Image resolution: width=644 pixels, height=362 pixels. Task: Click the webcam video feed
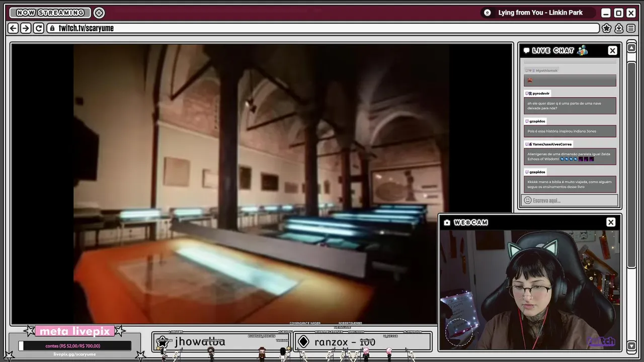pyautogui.click(x=530, y=290)
